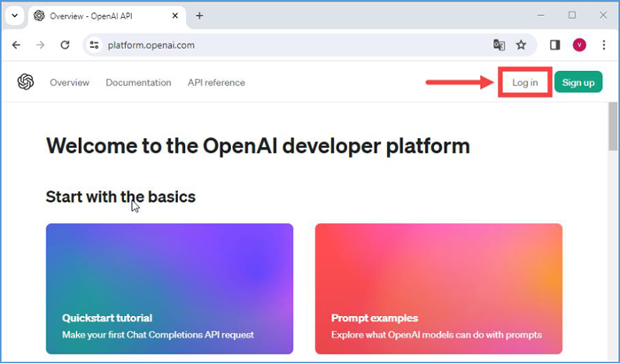The height and width of the screenshot is (364, 620).
Task: Click 'Explore what OpenAI models can do with prompts' text
Action: (x=437, y=335)
